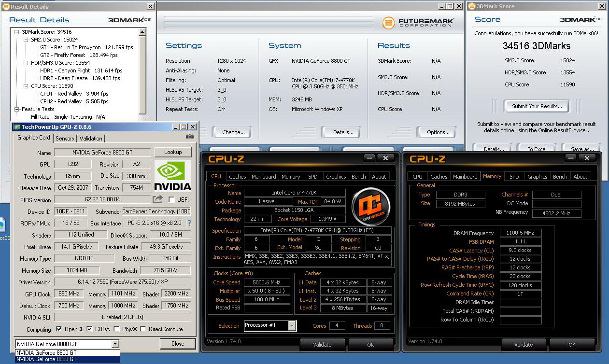Collapse the SM2.0 Score tree node
The width and height of the screenshot is (609, 364).
(26, 40)
